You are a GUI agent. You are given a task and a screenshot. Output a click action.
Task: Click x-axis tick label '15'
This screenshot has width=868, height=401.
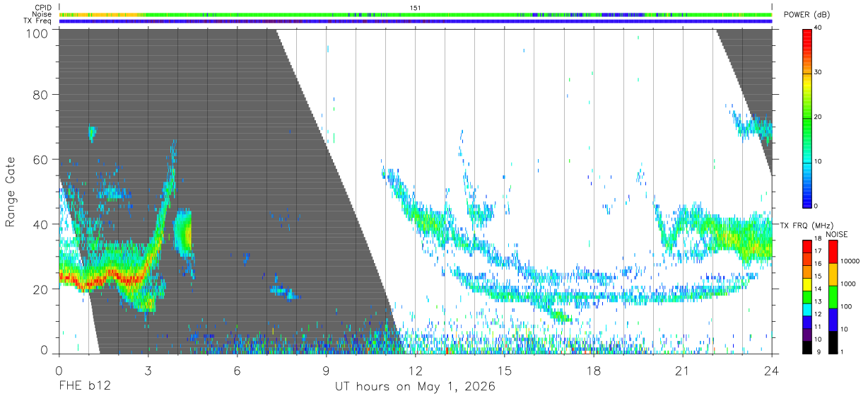[x=505, y=371]
